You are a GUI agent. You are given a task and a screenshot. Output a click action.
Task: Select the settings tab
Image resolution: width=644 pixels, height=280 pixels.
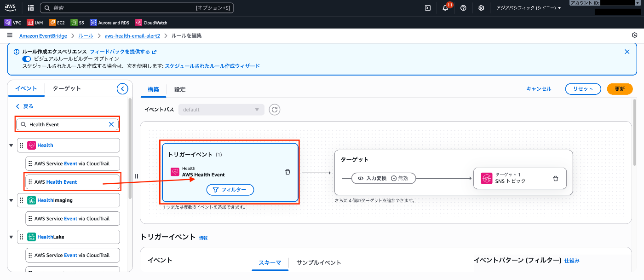(x=180, y=89)
